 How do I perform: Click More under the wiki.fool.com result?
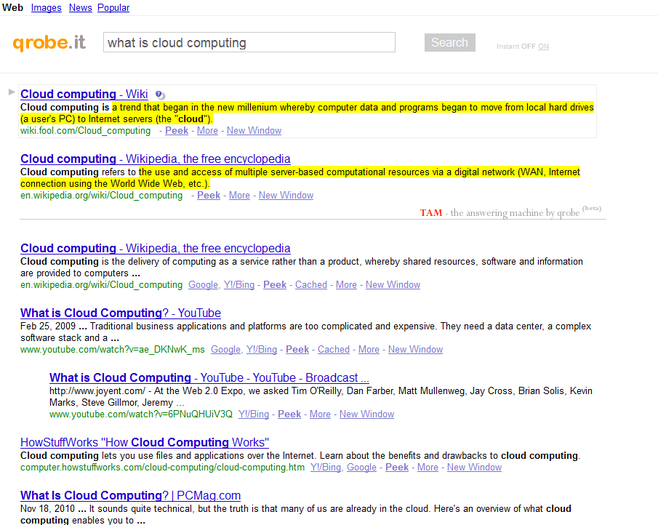207,131
